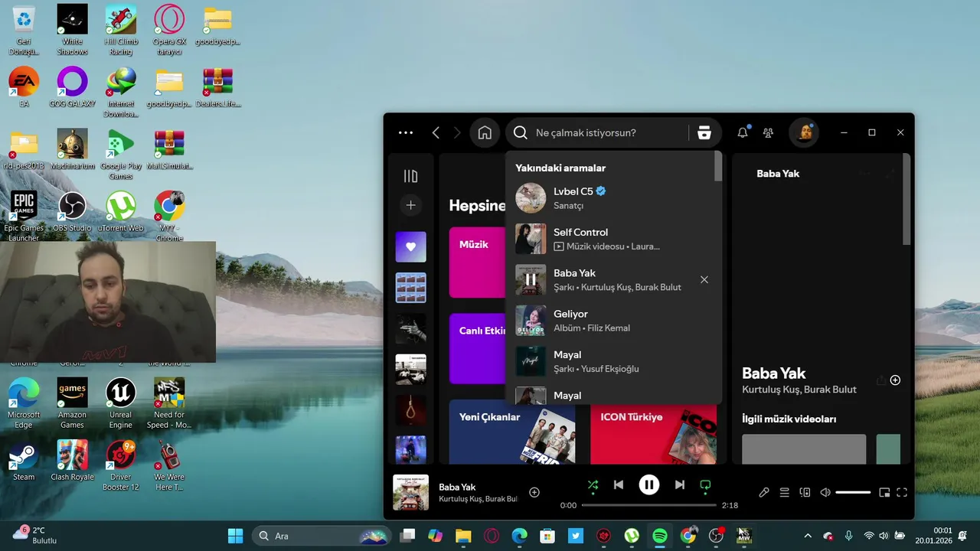Click the recent searches dropdown scrollbar
The width and height of the screenshot is (980, 551).
718,167
